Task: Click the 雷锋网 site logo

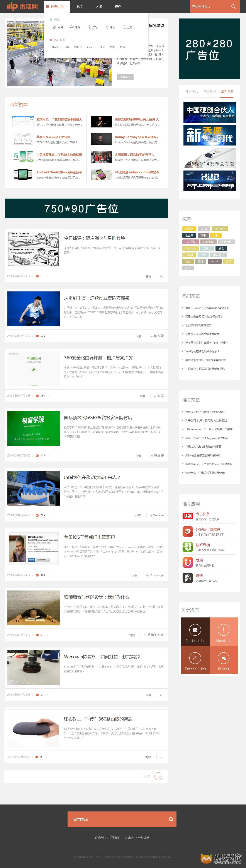Action: coord(22,6)
